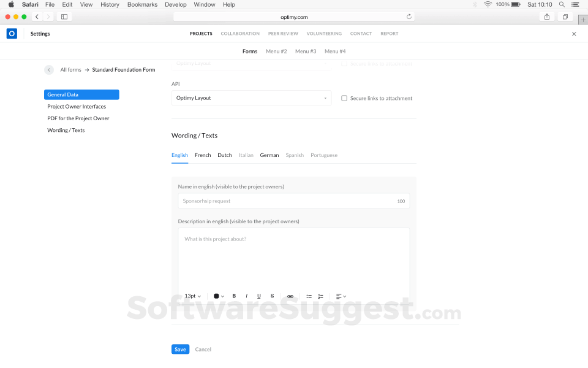Open the Apple menu
Viewport: 588px width, 368px height.
pos(11,4)
